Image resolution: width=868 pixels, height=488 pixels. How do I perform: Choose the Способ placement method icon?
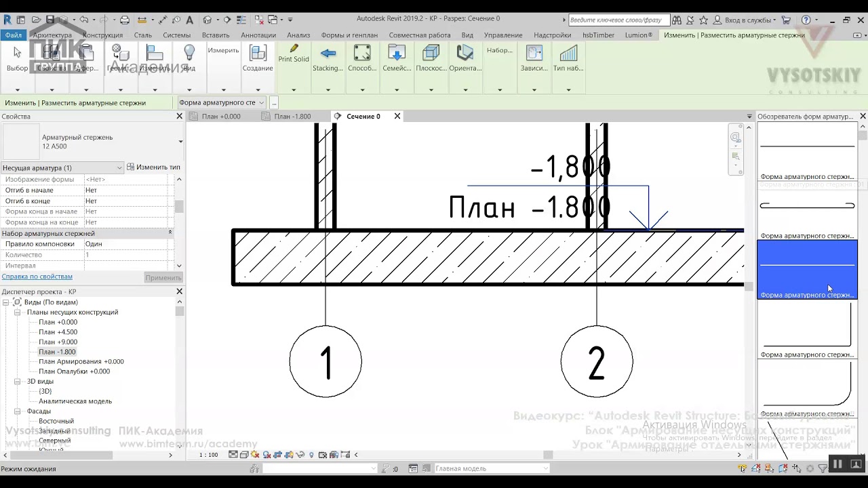[x=362, y=53]
